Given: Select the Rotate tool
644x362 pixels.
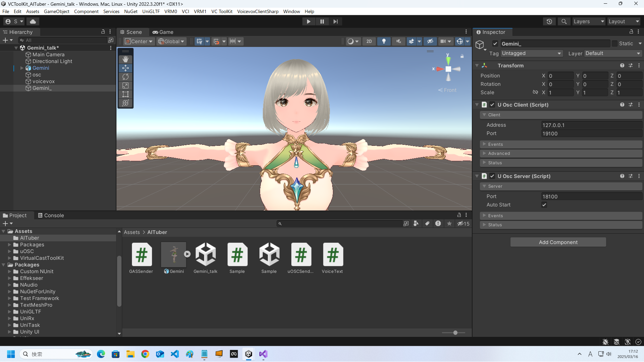Looking at the screenshot, I should coord(126,77).
